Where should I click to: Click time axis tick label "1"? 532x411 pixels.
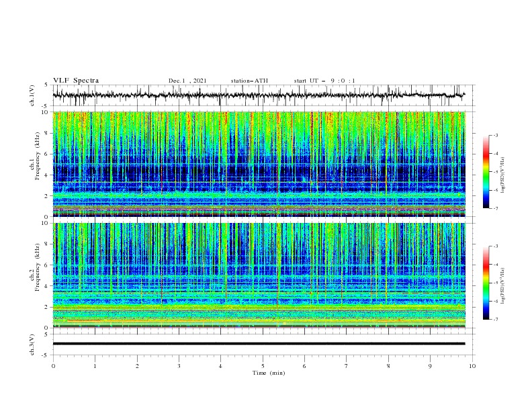95,366
